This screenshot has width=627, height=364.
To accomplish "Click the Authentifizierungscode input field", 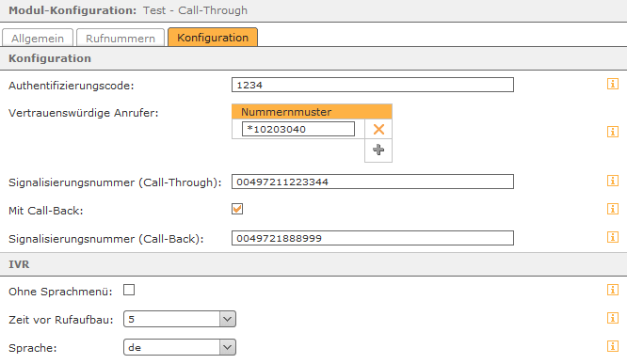I will click(373, 85).
